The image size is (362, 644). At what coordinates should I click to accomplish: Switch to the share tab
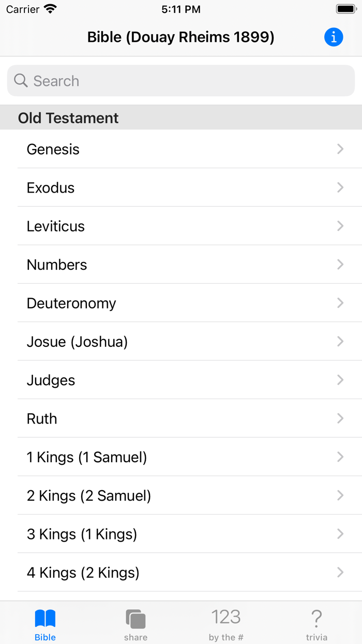click(135, 624)
